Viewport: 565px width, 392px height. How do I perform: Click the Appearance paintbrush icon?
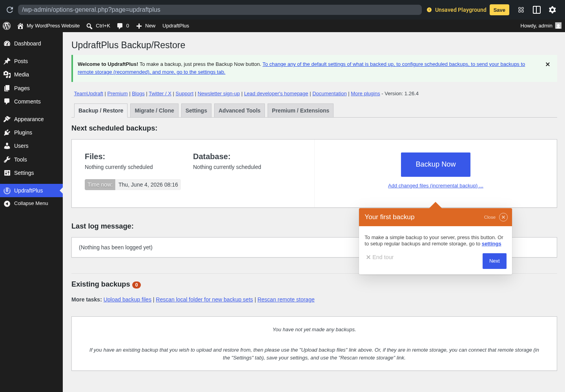[7, 119]
